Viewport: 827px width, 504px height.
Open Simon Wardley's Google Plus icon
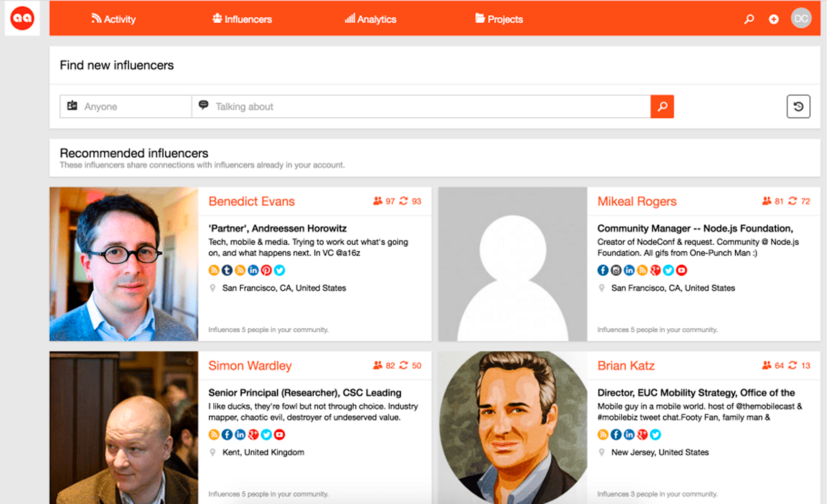(253, 435)
